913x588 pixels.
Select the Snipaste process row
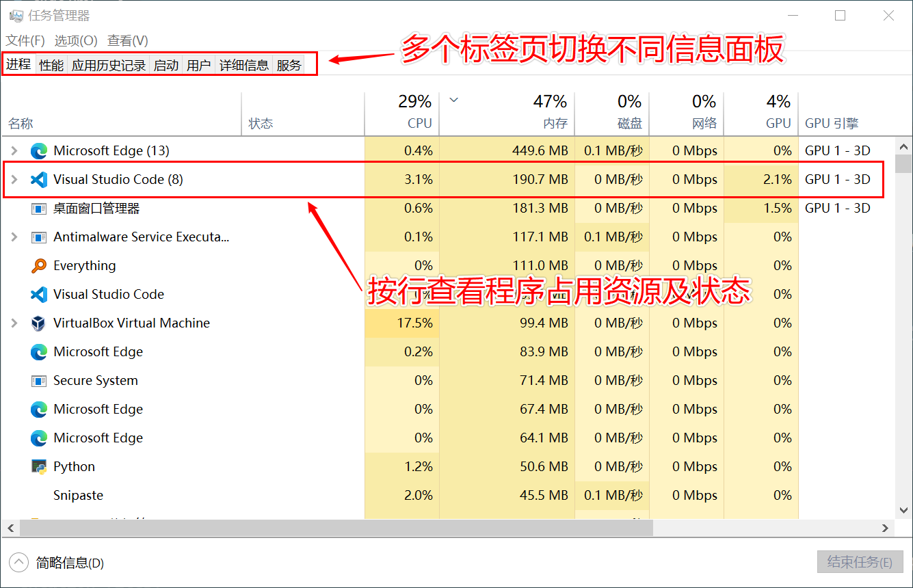[x=448, y=495]
